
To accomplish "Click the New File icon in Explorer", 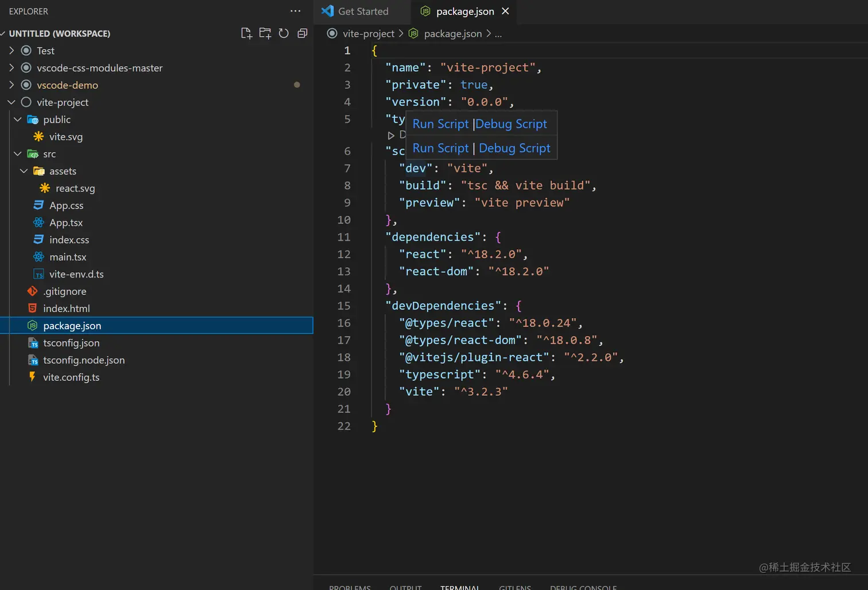I will (246, 33).
